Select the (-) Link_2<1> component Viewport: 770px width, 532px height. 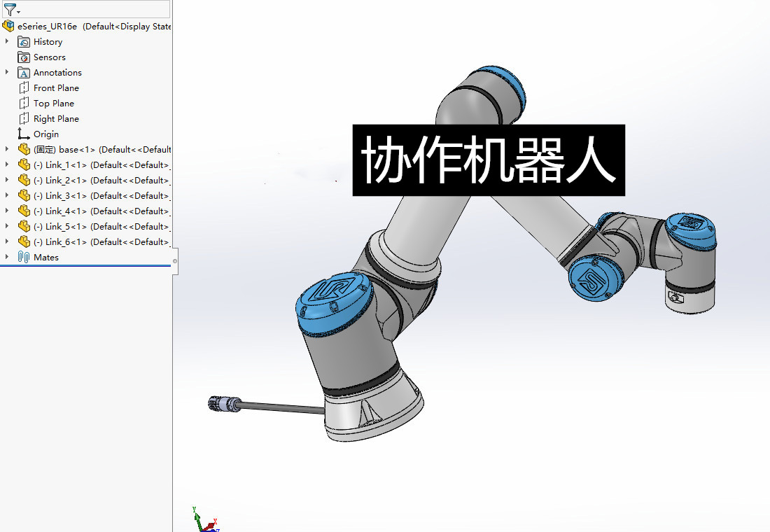pos(102,181)
